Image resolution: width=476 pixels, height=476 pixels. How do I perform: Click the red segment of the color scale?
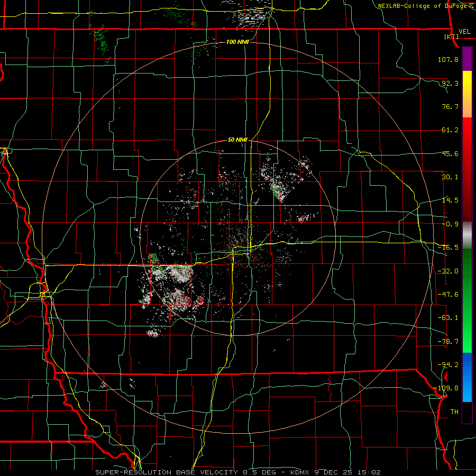click(x=467, y=169)
